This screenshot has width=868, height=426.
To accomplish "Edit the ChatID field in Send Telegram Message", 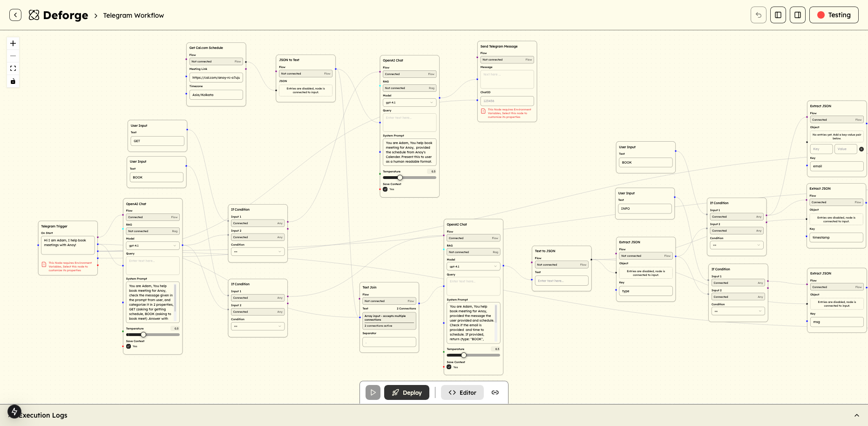I will (x=507, y=101).
